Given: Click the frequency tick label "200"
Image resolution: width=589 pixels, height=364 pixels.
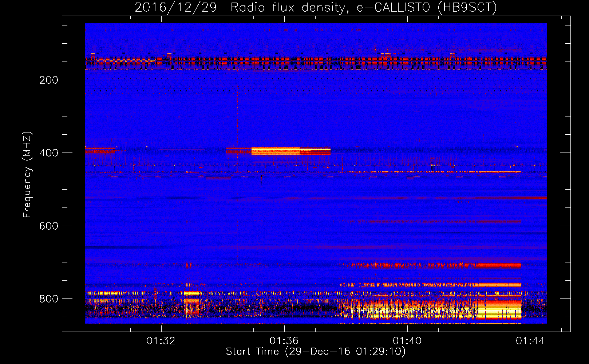Looking at the screenshot, I should [49, 80].
